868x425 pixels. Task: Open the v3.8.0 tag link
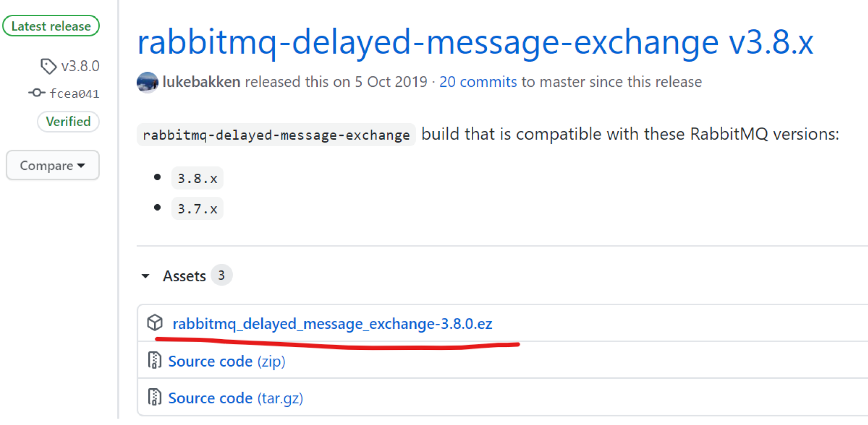click(x=80, y=66)
